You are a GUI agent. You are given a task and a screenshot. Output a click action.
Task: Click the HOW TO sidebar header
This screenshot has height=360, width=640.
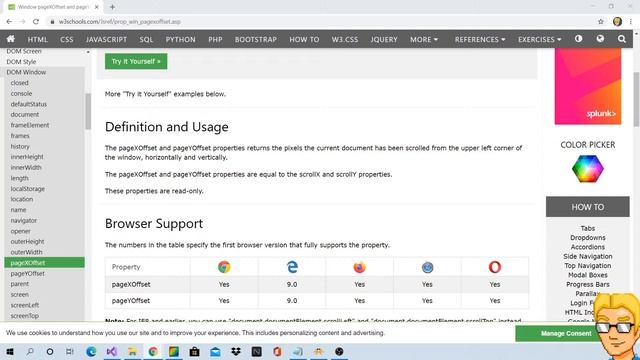588,207
